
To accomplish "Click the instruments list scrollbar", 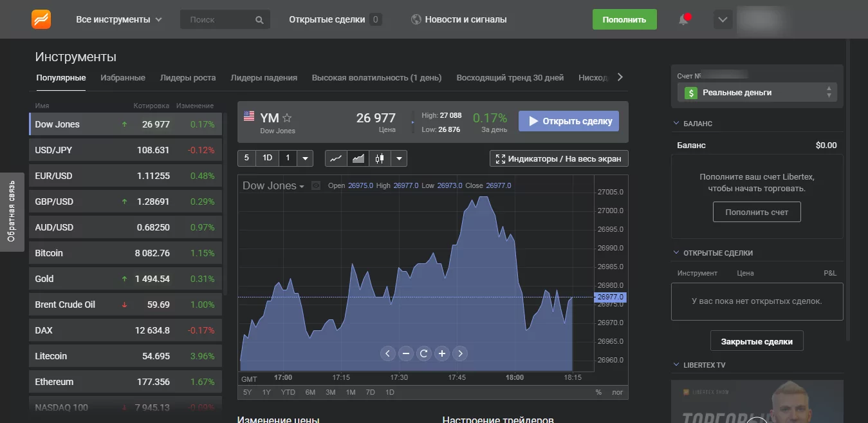I will [x=225, y=203].
